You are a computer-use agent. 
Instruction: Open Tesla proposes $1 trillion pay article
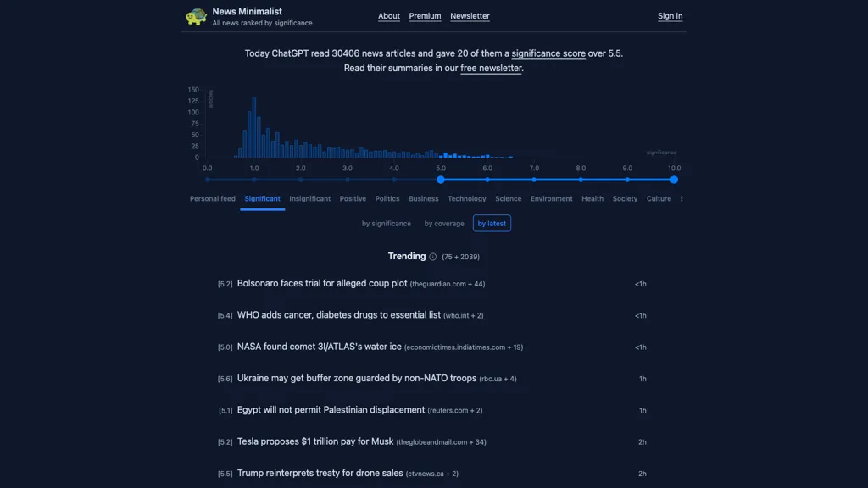pyautogui.click(x=315, y=441)
